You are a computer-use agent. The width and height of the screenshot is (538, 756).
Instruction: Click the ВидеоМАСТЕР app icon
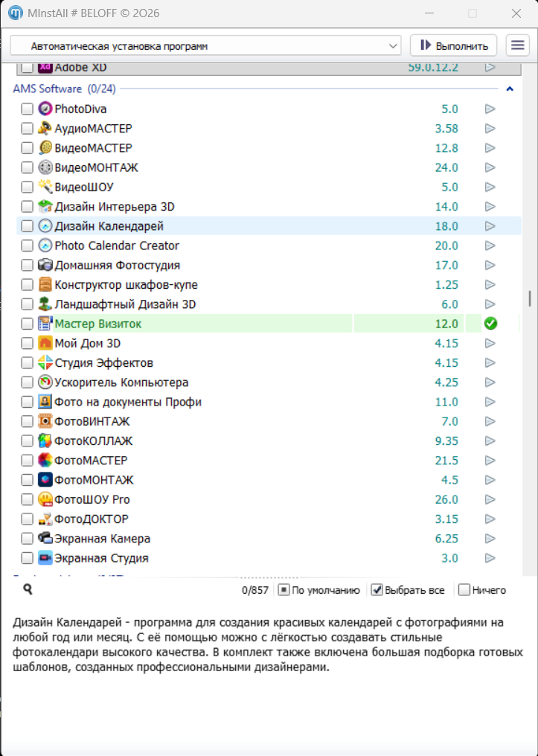pyautogui.click(x=45, y=148)
